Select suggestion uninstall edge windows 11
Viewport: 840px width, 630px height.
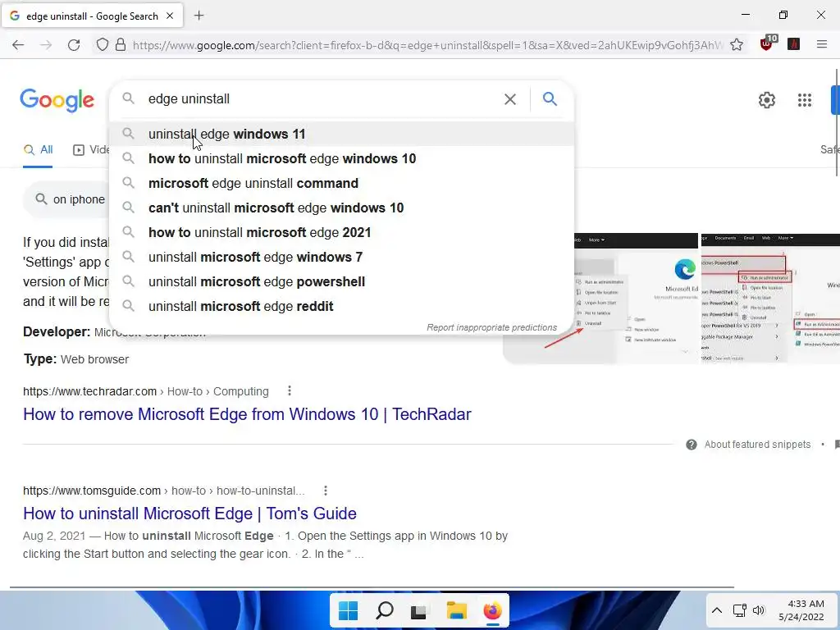coord(342,134)
